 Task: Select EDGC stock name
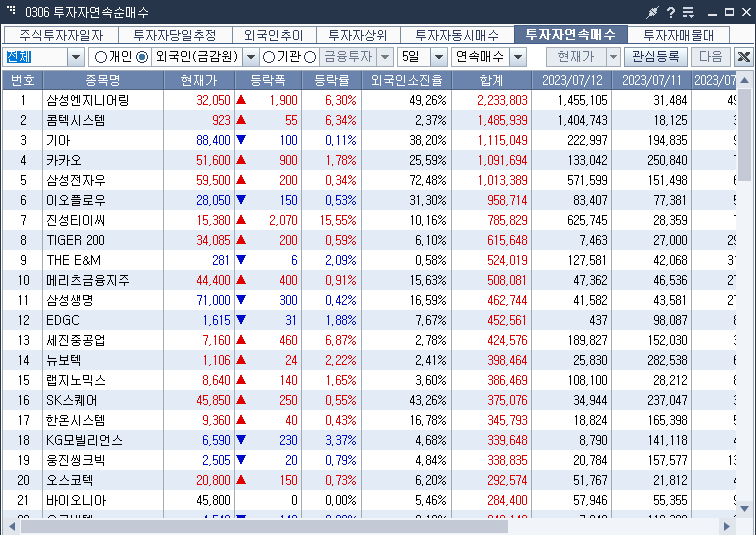(x=63, y=320)
